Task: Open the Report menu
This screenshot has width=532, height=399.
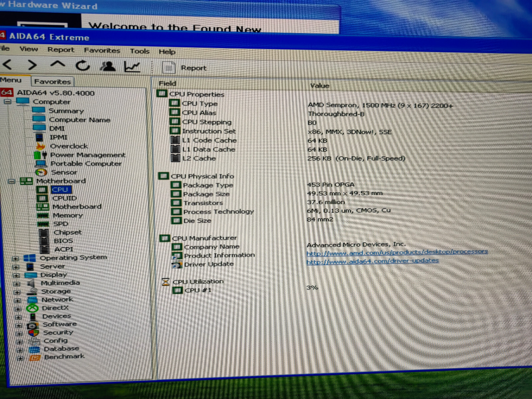Action: [x=61, y=50]
